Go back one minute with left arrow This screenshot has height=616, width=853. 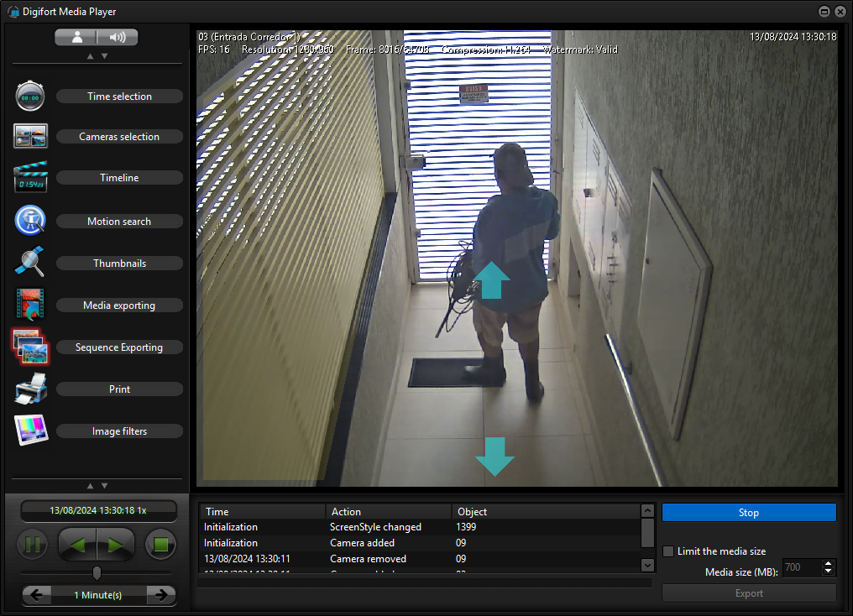[36, 595]
